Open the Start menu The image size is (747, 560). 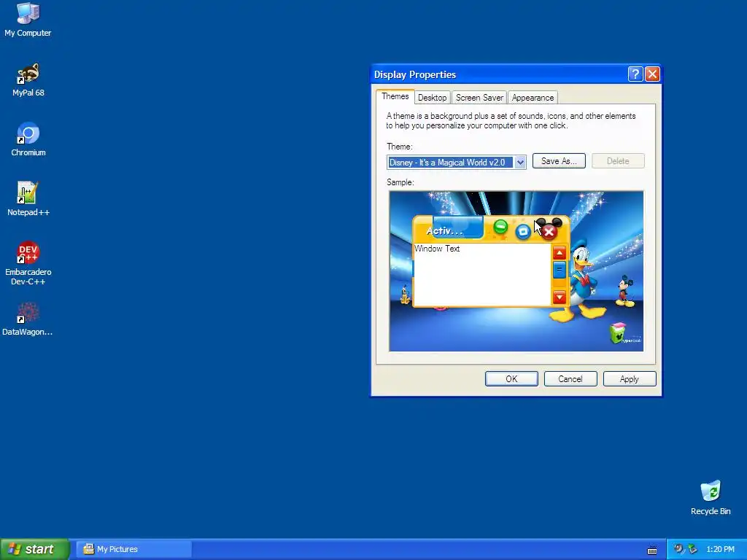tap(34, 549)
